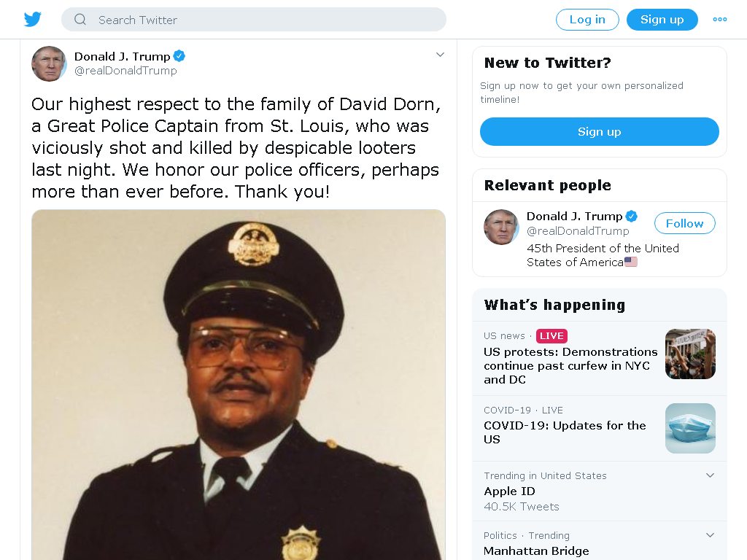The width and height of the screenshot is (747, 560).
Task: Click verified badge in Relevant people panel
Action: click(x=631, y=216)
